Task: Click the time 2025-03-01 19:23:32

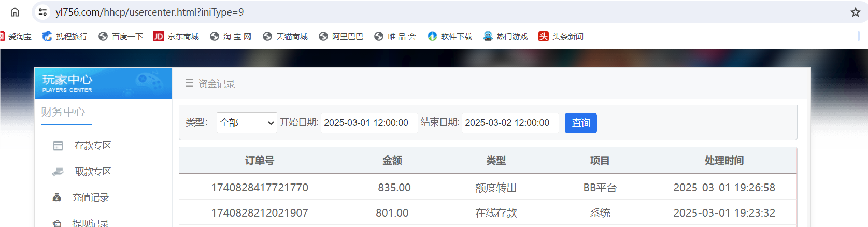Action: (x=724, y=213)
